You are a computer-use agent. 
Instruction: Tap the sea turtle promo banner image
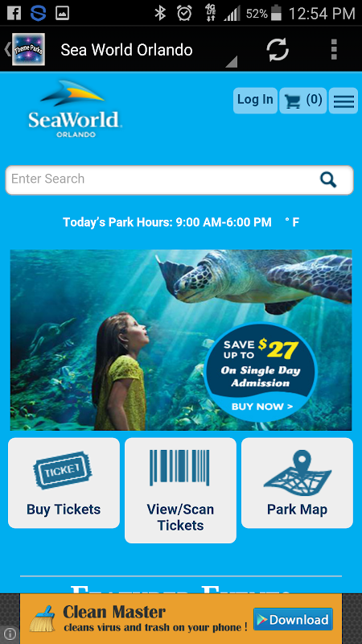(x=181, y=340)
